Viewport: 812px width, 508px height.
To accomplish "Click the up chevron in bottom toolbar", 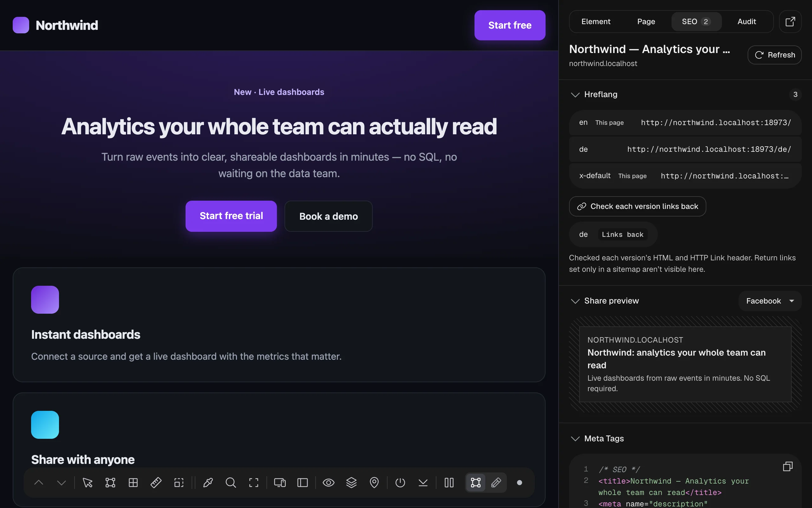I will point(39,483).
